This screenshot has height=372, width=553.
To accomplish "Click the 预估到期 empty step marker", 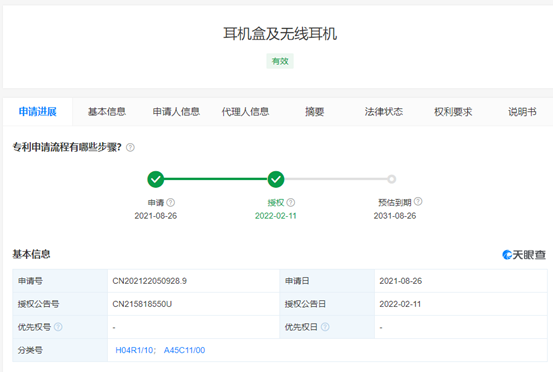I will tap(391, 179).
